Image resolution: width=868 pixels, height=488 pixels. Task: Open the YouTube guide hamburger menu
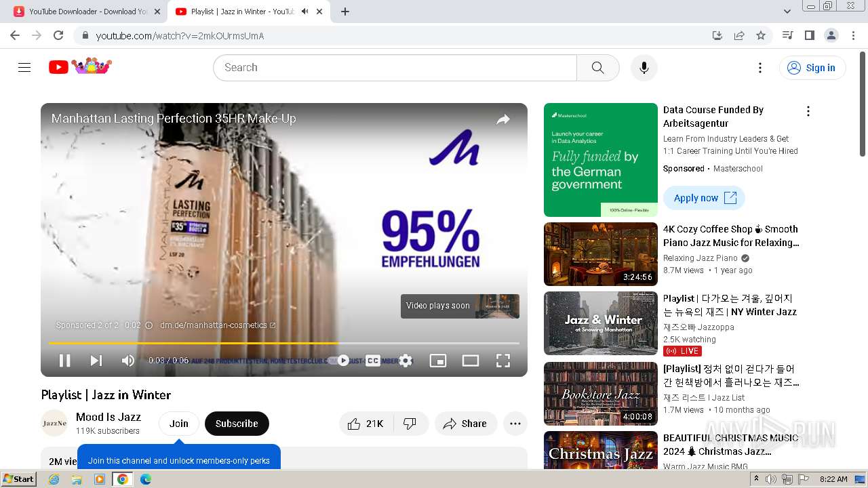point(24,68)
